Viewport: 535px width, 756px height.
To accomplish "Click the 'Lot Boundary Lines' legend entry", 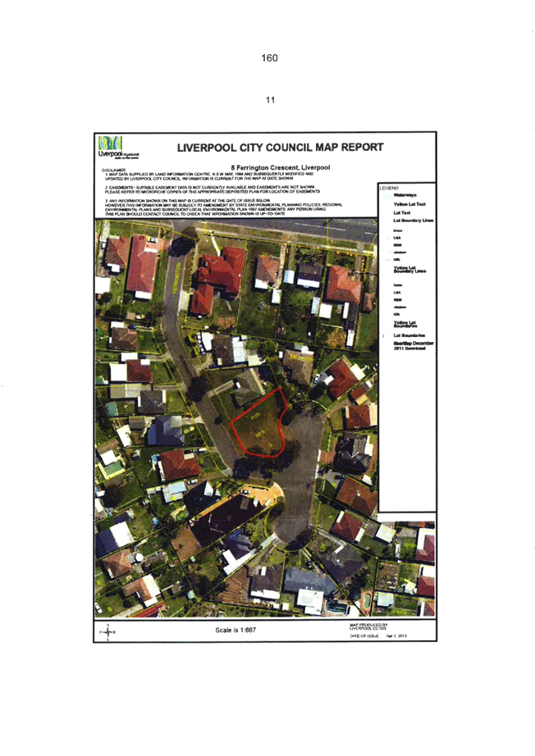I will 414,221.
